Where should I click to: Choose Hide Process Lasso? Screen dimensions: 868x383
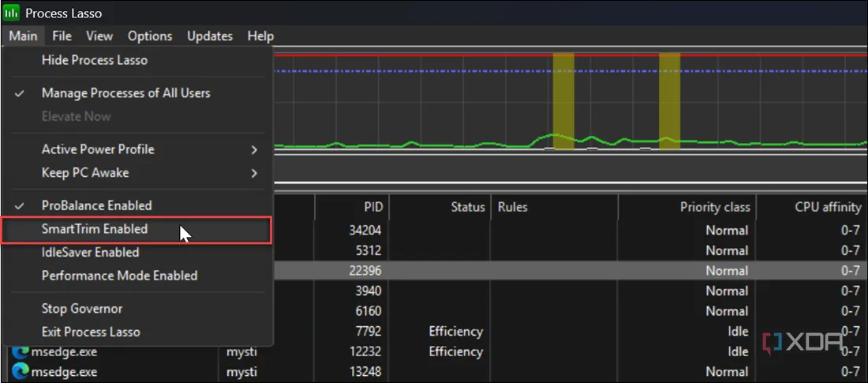137,60
